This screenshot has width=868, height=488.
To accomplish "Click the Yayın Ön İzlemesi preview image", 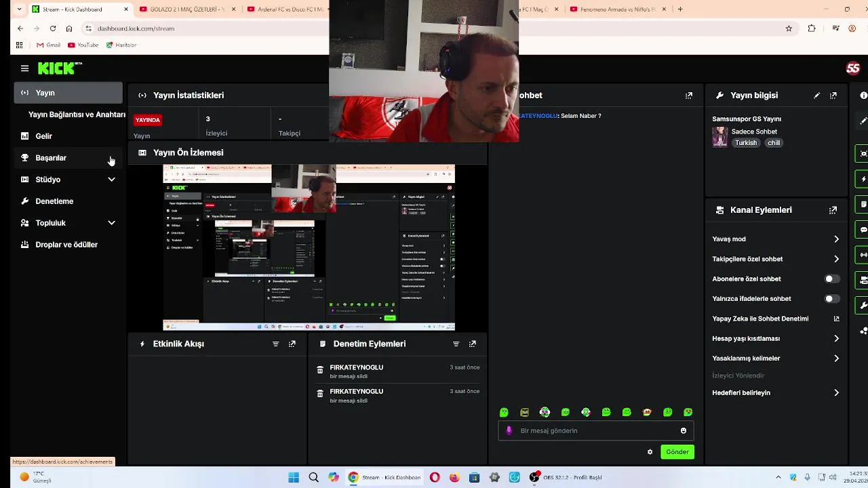I will 309,247.
